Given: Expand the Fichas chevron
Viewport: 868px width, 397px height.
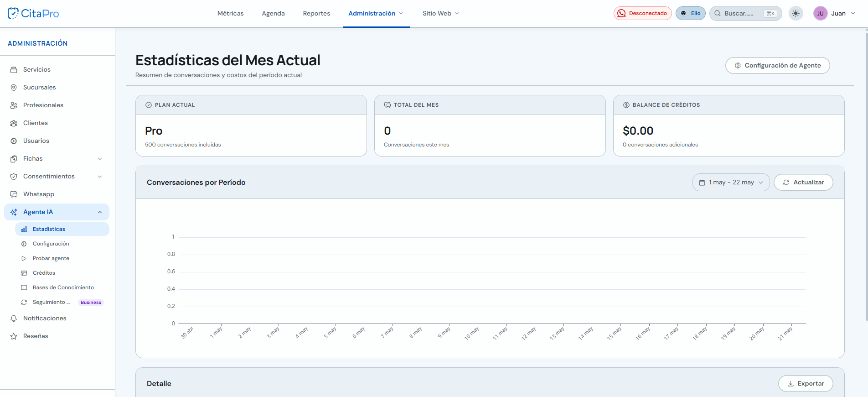Looking at the screenshot, I should pyautogui.click(x=100, y=159).
